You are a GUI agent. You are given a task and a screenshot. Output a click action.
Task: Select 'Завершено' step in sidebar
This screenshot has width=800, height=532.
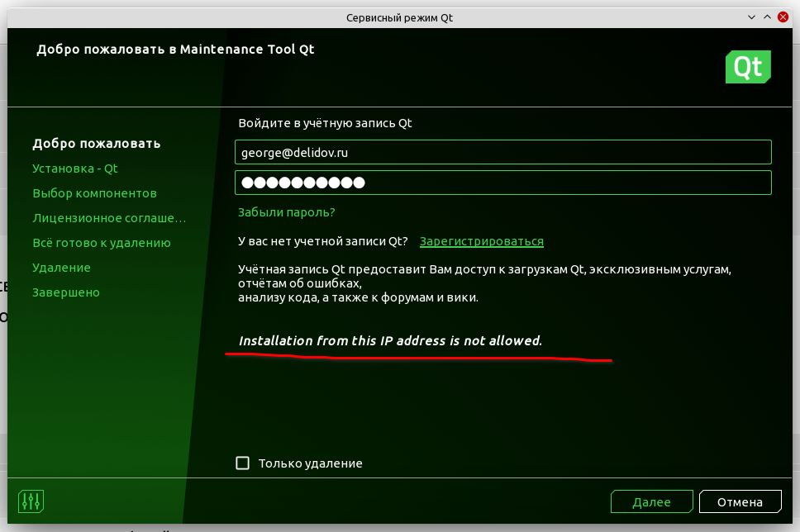[66, 292]
